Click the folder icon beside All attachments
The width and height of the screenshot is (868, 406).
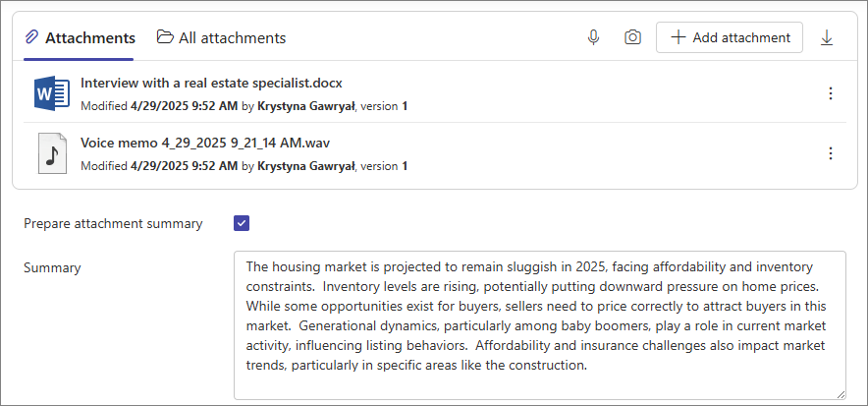(165, 37)
